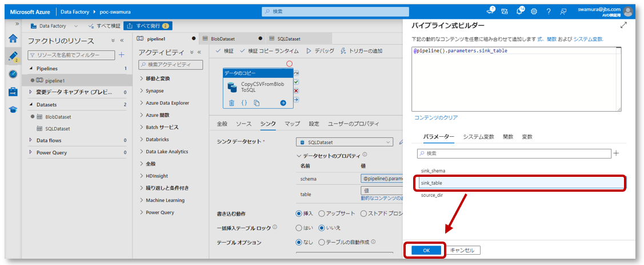Select テーブルの自動作成 table option
Screen dimensions: 644x265
click(322, 242)
